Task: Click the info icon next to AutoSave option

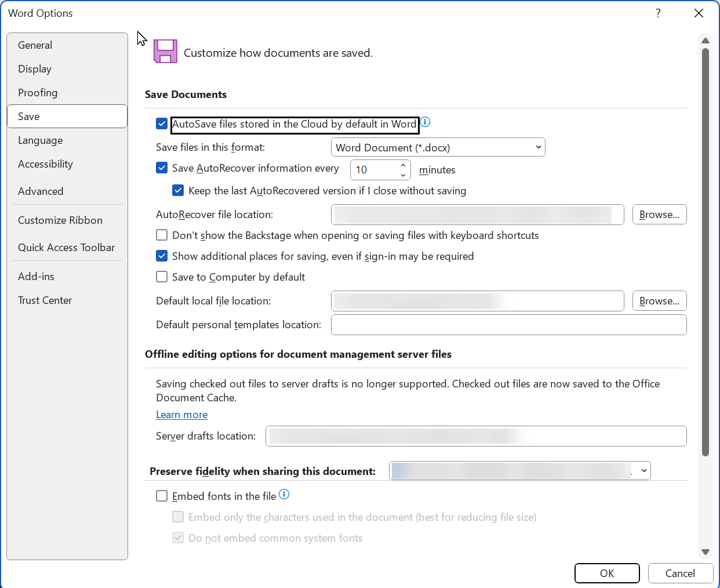Action: pyautogui.click(x=425, y=122)
